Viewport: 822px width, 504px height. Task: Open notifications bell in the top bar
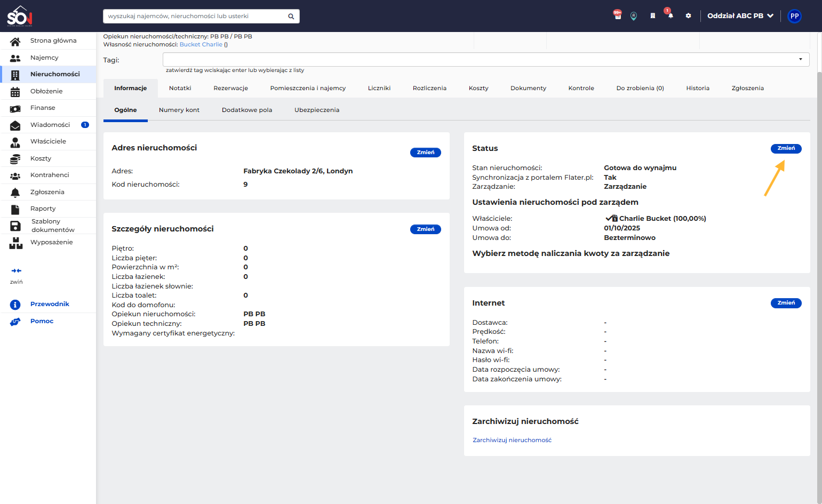coord(671,15)
